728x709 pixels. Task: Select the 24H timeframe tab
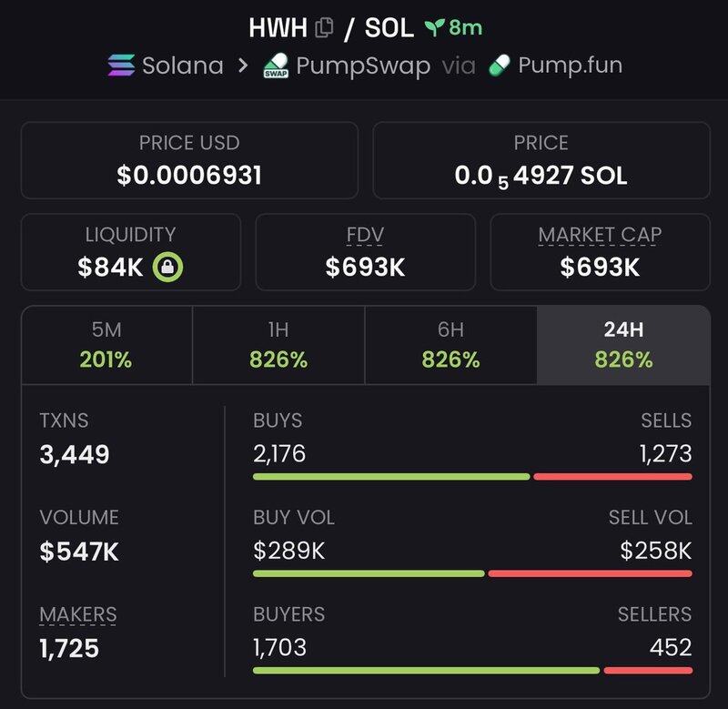pyautogui.click(x=623, y=345)
